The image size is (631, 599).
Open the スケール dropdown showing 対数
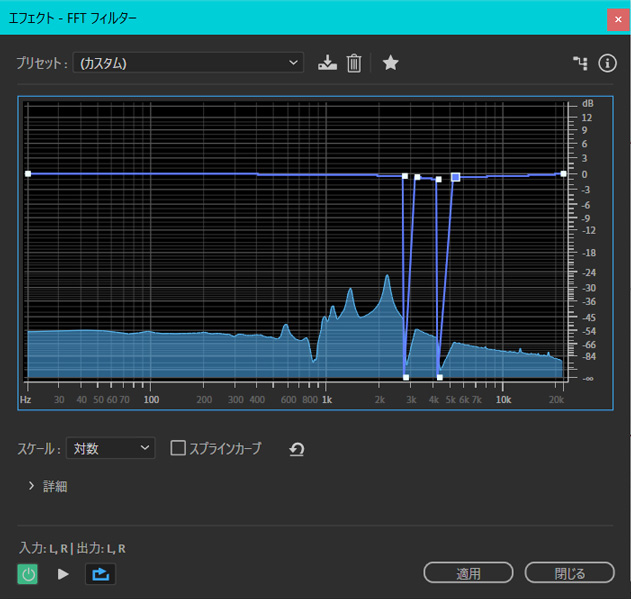point(111,448)
